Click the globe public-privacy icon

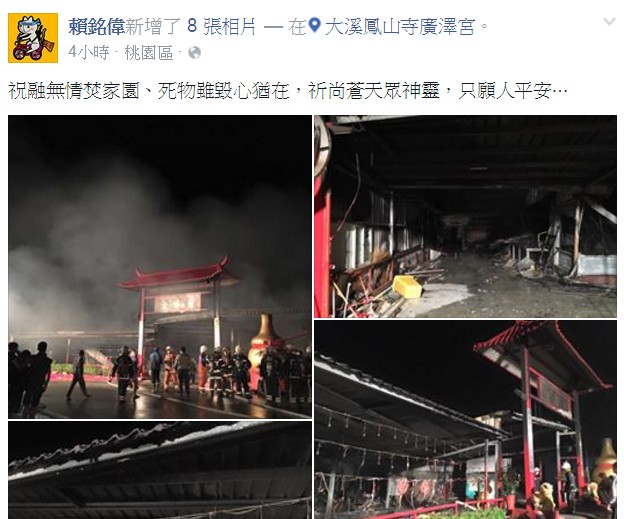tap(195, 53)
